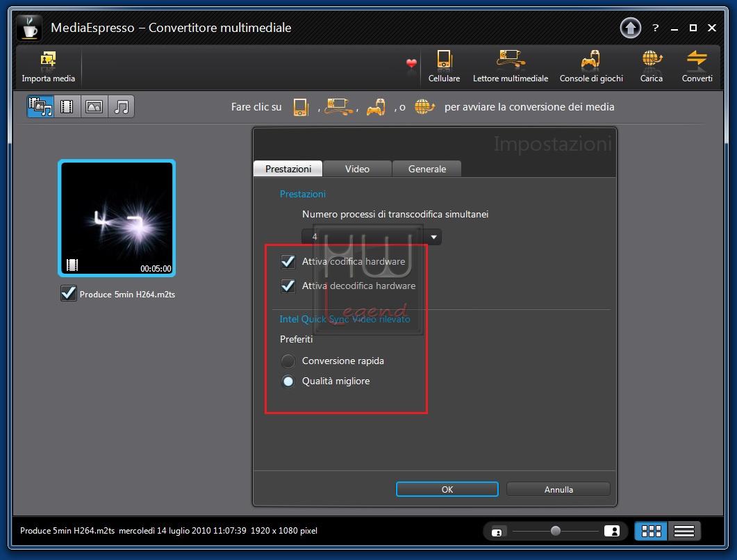Click the small thumbnail size icon
Image resolution: width=737 pixels, height=560 pixels.
[x=497, y=532]
